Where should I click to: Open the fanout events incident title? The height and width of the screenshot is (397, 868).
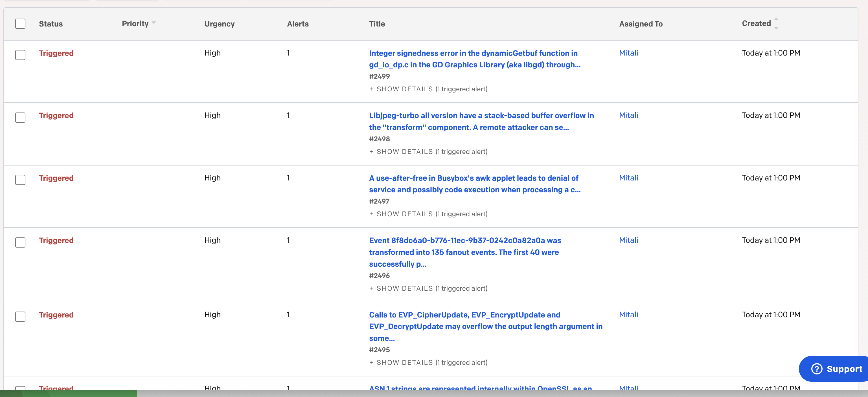(465, 252)
